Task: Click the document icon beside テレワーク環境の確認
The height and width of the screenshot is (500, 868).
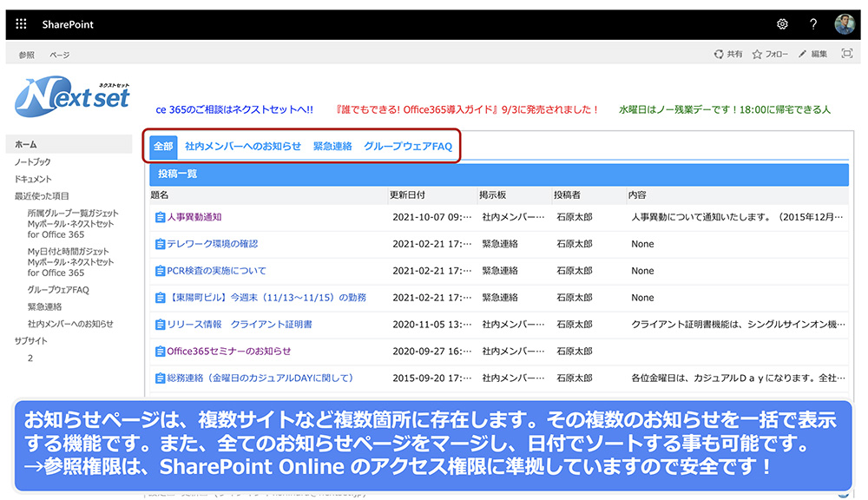Action: [160, 244]
